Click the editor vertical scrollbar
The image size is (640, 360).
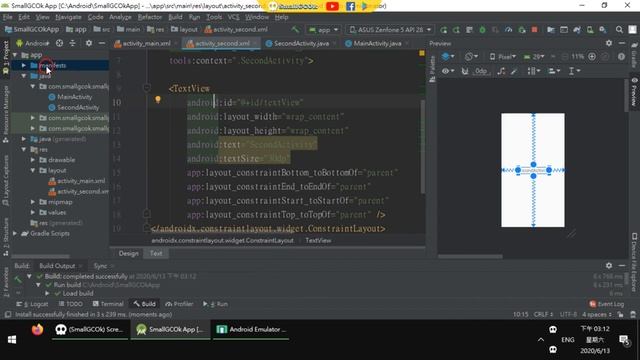tap(422, 146)
